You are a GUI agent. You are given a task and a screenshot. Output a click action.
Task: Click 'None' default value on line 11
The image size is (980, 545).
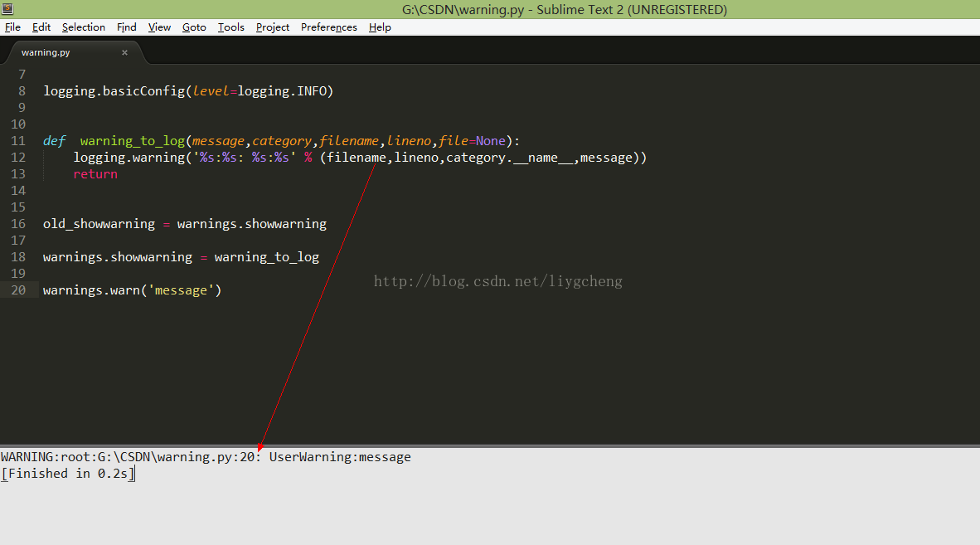pos(491,141)
